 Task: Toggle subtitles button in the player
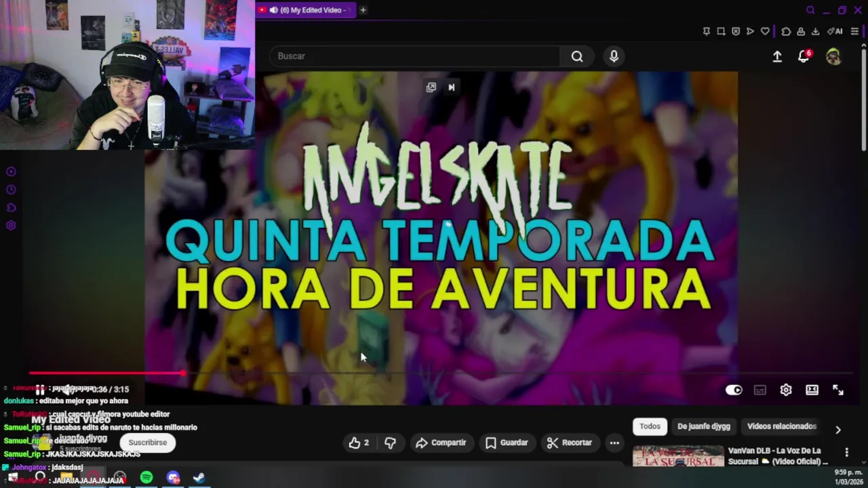[x=760, y=390]
